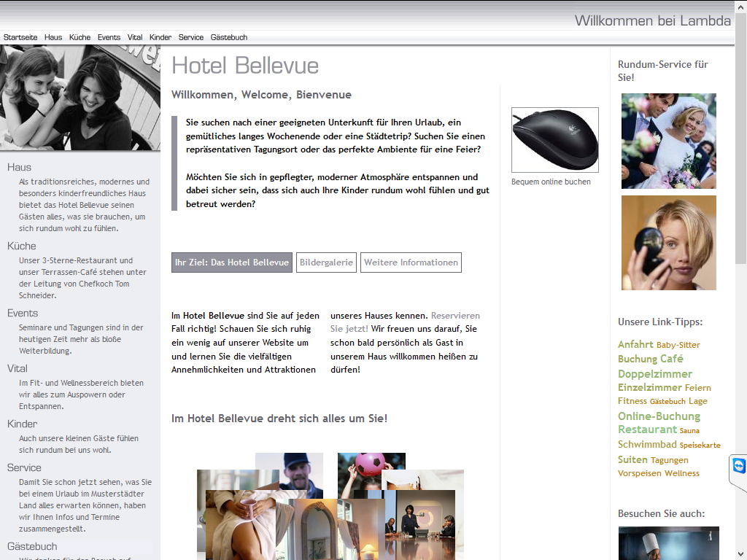
Task: Open the Gästebuch menu item
Action: 229,37
